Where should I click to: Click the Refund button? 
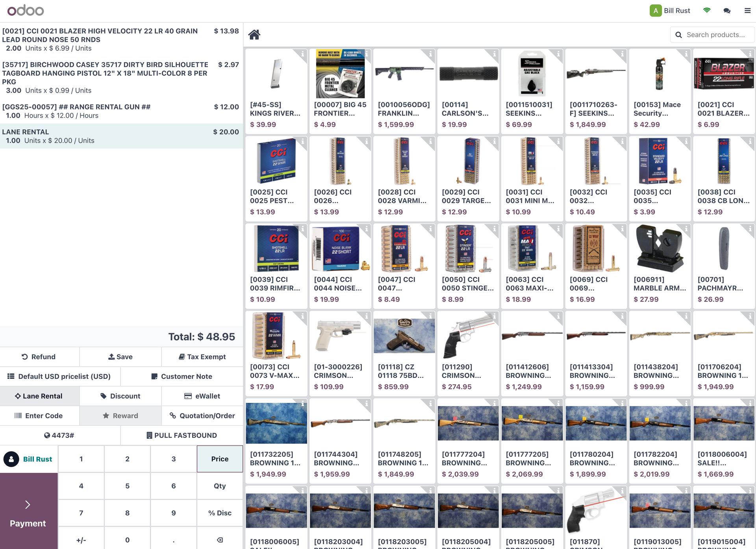click(39, 357)
